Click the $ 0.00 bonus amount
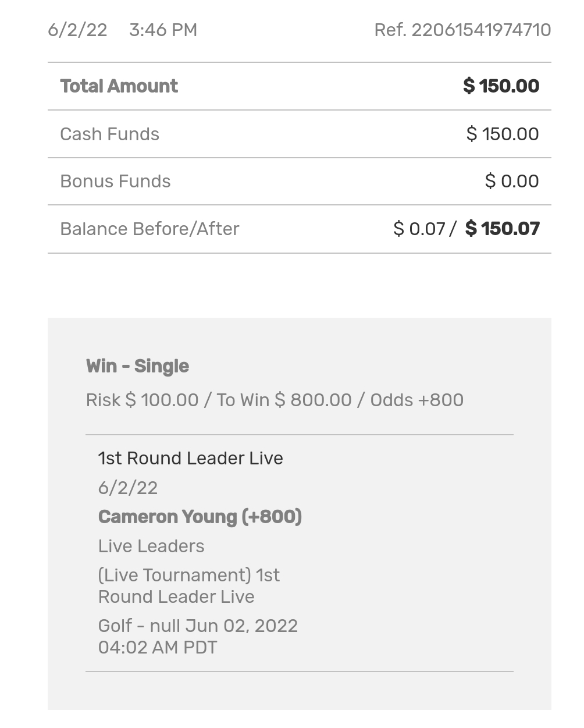 click(x=511, y=181)
